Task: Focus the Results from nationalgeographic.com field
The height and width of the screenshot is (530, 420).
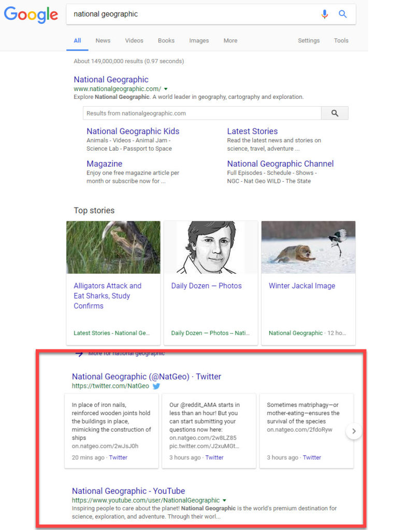Action: (x=202, y=113)
